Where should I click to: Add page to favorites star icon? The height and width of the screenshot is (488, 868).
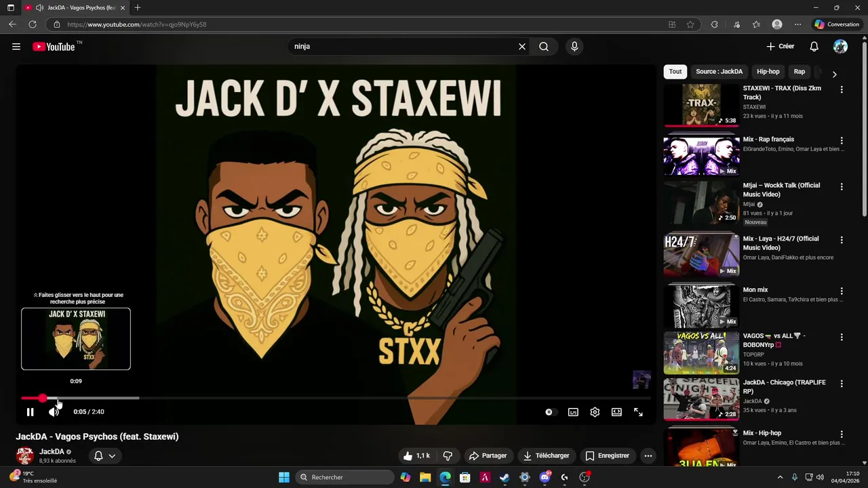pyautogui.click(x=690, y=24)
